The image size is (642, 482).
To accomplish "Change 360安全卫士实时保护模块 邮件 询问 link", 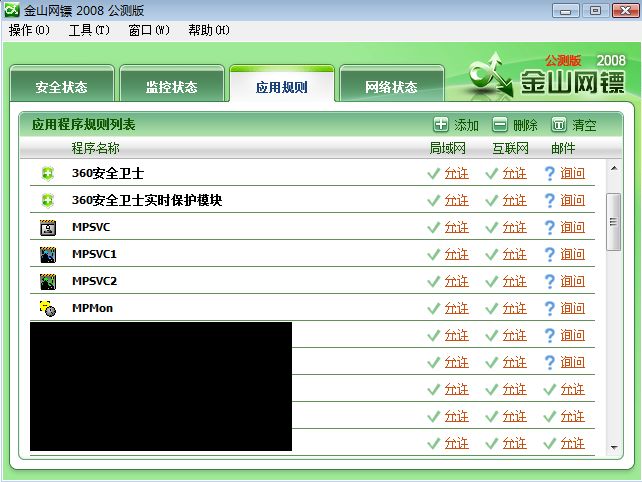I will [573, 201].
